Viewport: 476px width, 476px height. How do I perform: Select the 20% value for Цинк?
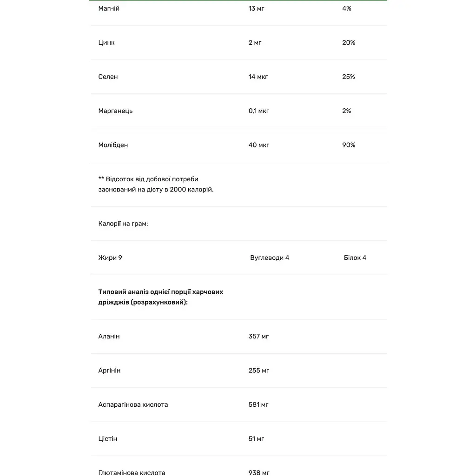349,42
